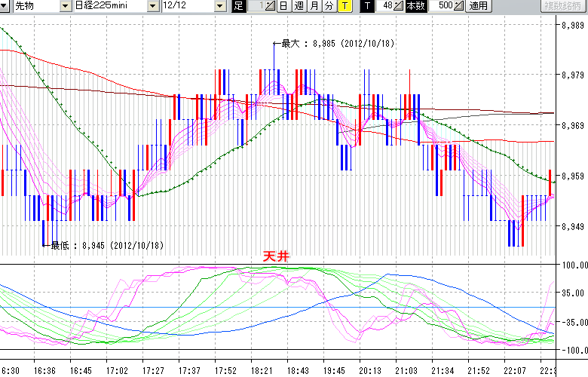Click the 最大 8,985 high price label

click(337, 44)
